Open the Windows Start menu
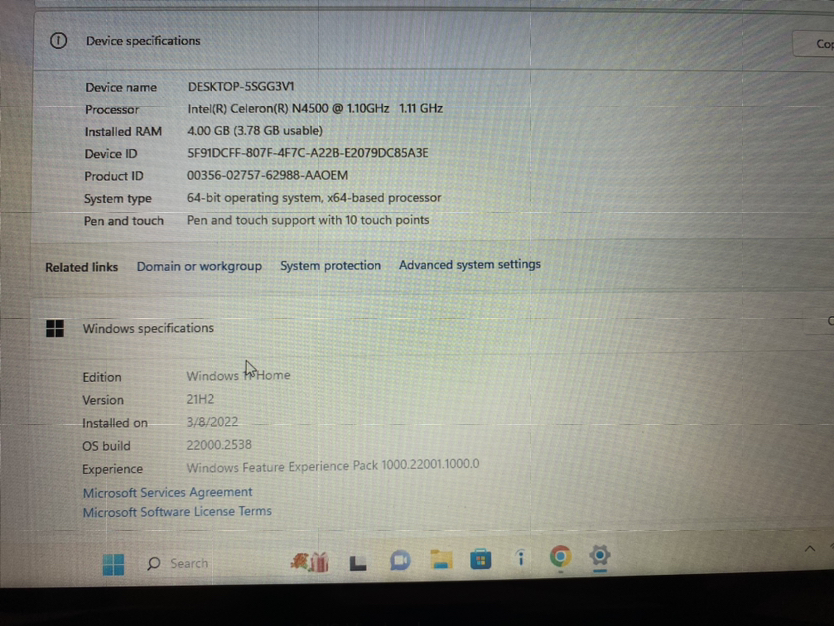Screen dimensions: 834x626 click(113, 564)
